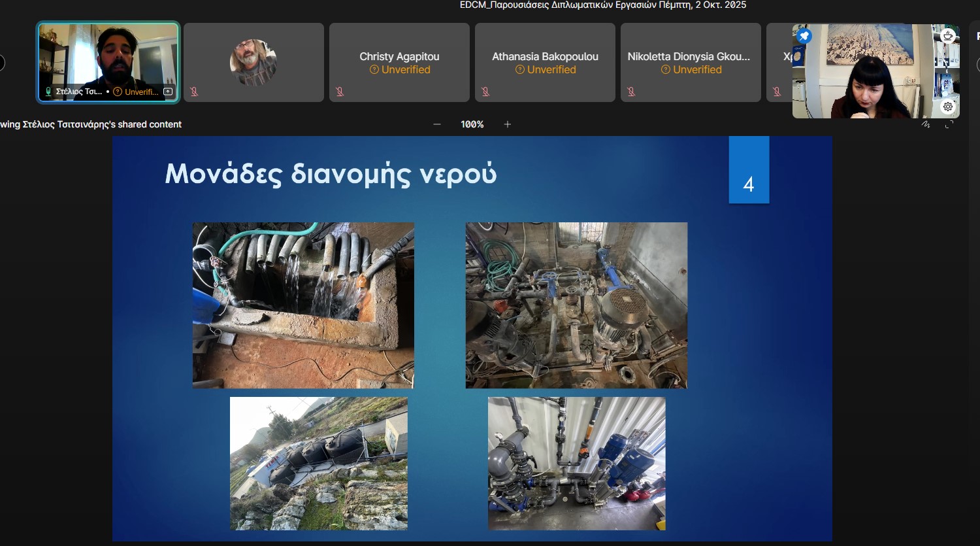Click the muted mic icon on Christy Agapitou's tile
The width and height of the screenshot is (980, 546).
[340, 92]
